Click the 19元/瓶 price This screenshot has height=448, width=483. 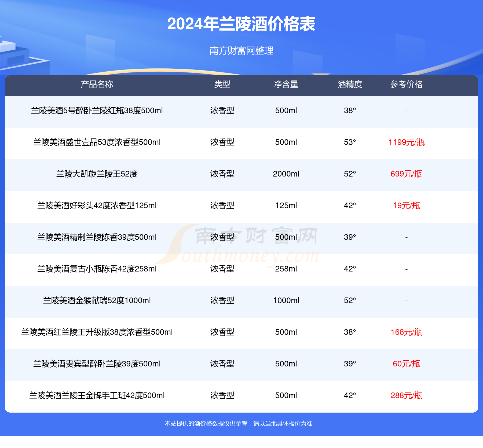(x=407, y=205)
